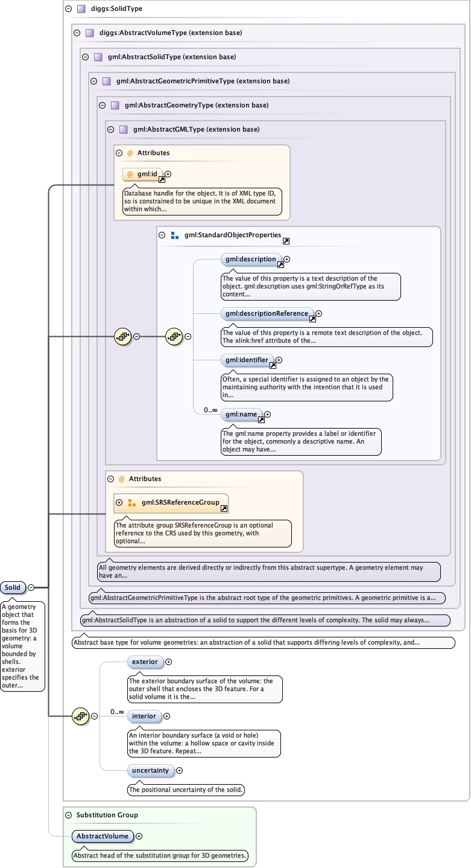Expand the exterior element
The width and height of the screenshot is (471, 868).
168,662
